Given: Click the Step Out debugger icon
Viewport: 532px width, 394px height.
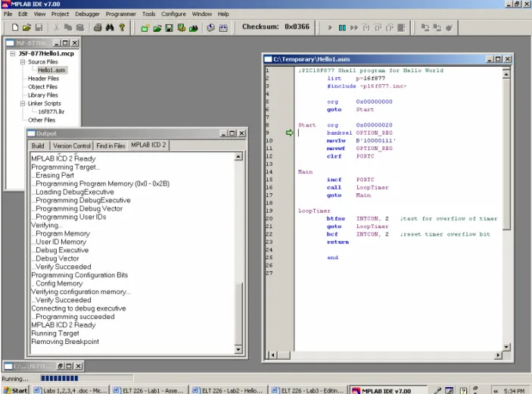Looking at the screenshot, I should 390,28.
